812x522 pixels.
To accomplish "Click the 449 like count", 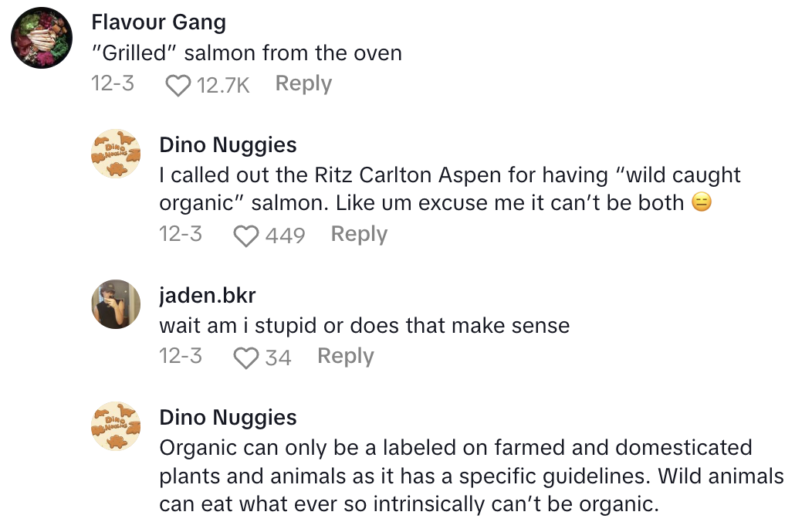I will click(x=285, y=236).
